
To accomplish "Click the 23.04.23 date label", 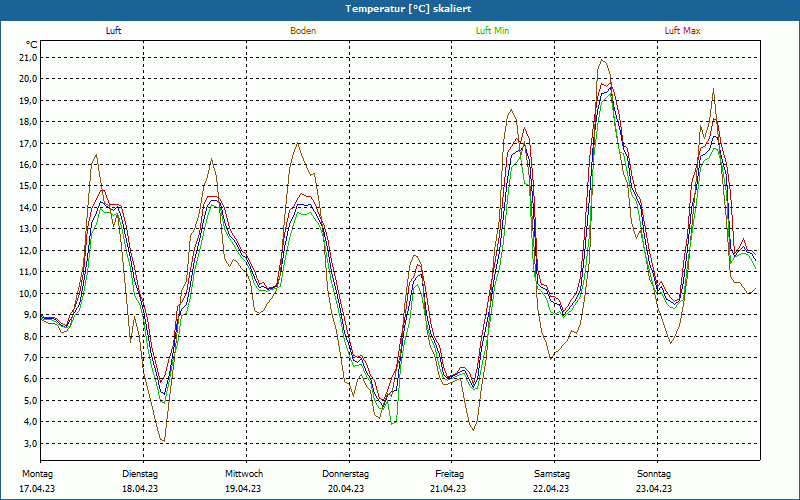I will 654,489.
